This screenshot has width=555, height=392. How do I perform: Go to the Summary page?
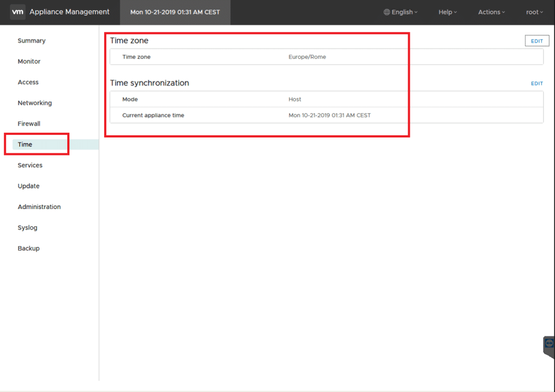31,41
